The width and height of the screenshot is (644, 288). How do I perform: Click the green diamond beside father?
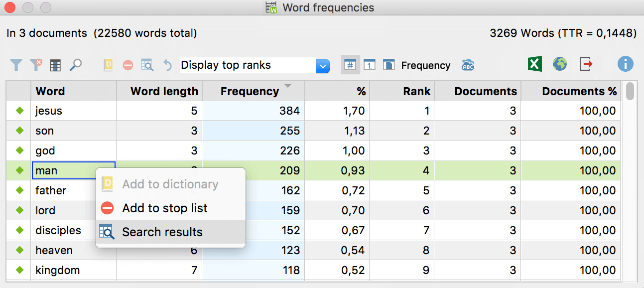pyautogui.click(x=20, y=190)
